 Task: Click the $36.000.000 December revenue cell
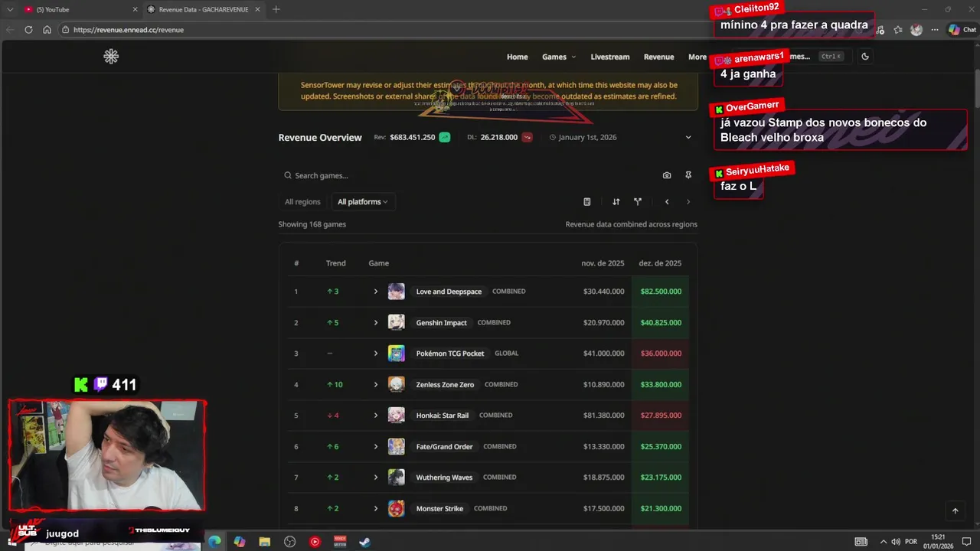click(x=661, y=354)
